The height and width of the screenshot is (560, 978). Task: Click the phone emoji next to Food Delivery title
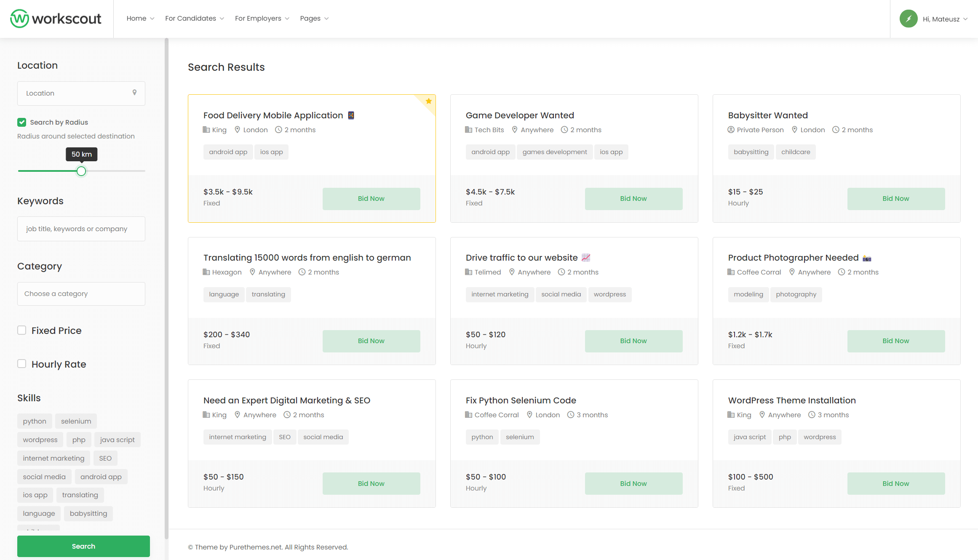pos(351,115)
